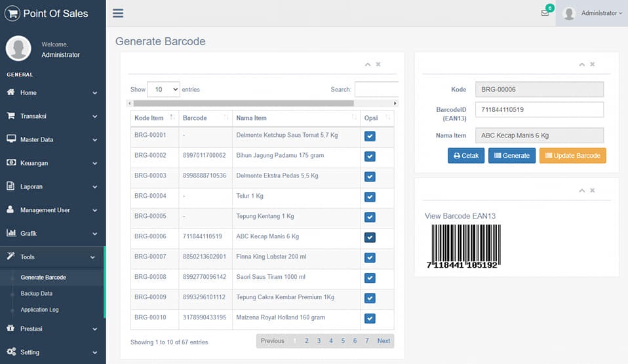This screenshot has width=628, height=364.
Task: Toggle checkbox for BRG-00003 row
Action: [x=370, y=177]
